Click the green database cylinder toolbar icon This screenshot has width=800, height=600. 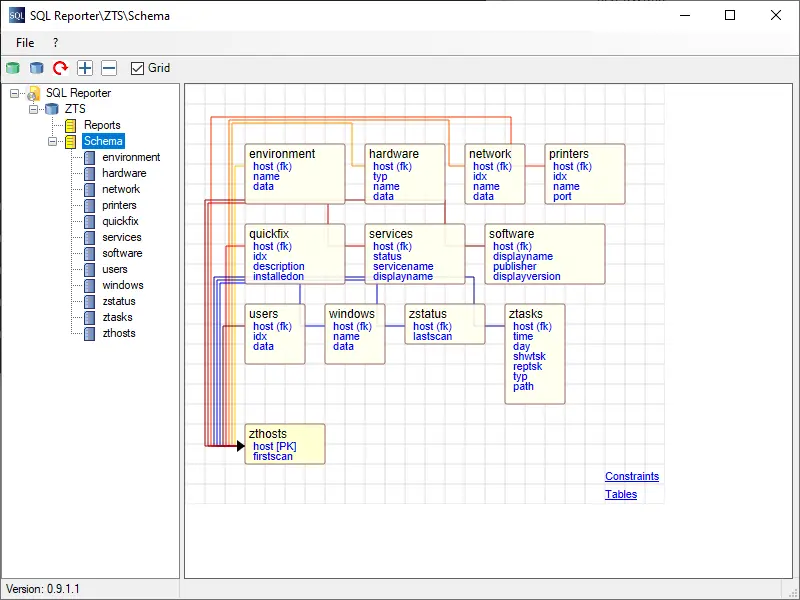tap(13, 68)
